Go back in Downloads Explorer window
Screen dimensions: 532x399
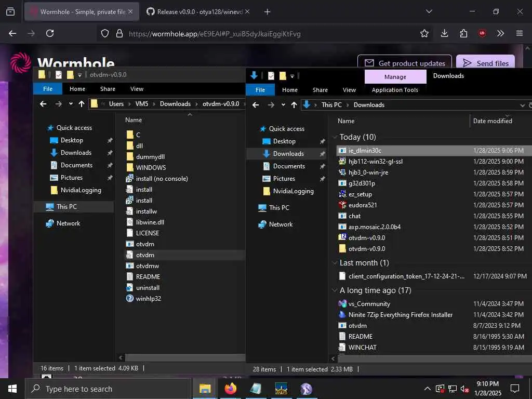tap(256, 105)
